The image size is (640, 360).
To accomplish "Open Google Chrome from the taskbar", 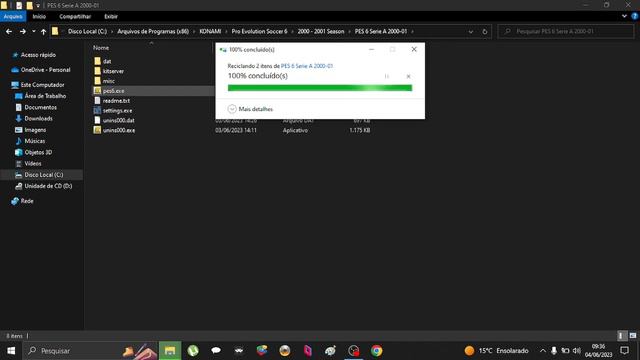I will (376, 351).
